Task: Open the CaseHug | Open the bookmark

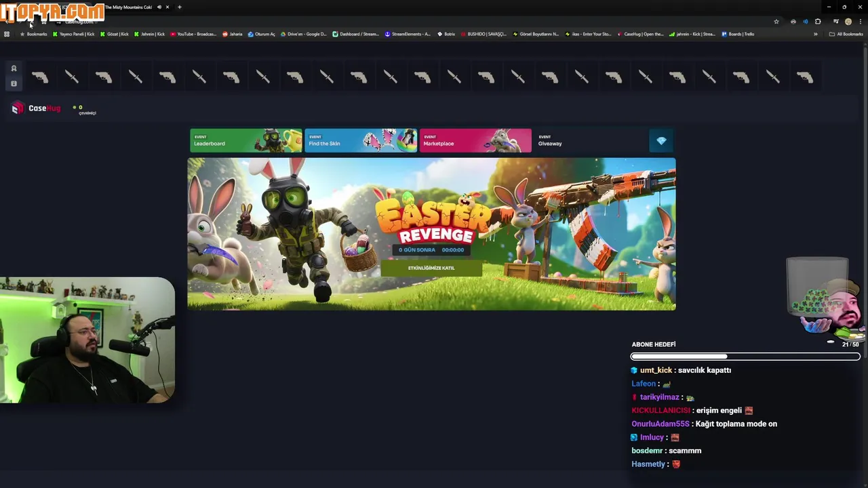Action: (x=640, y=34)
